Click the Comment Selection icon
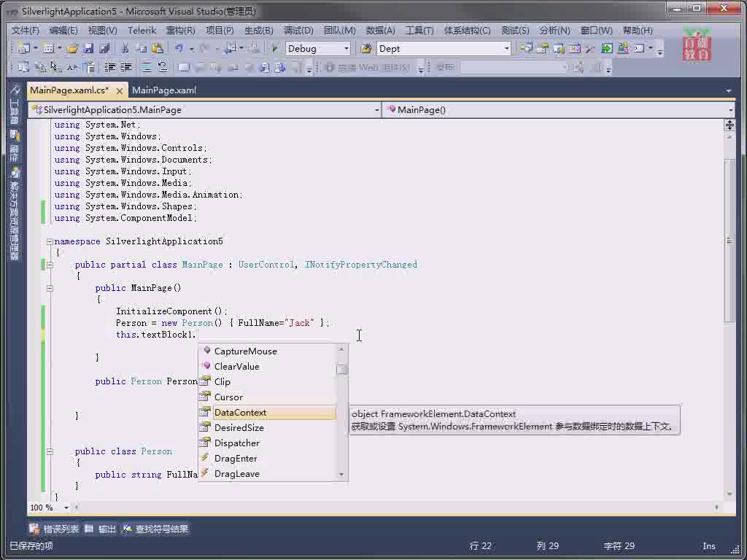This screenshot has width=747, height=560. click(146, 67)
